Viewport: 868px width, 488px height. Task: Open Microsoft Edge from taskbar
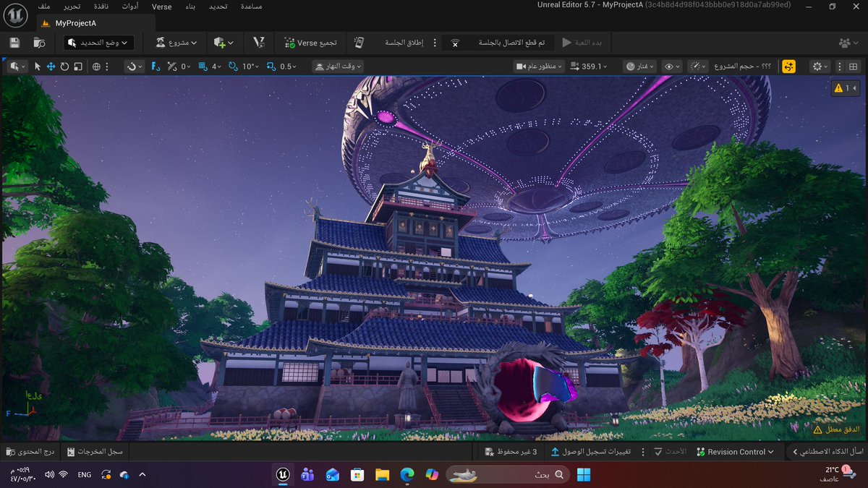pos(407,474)
